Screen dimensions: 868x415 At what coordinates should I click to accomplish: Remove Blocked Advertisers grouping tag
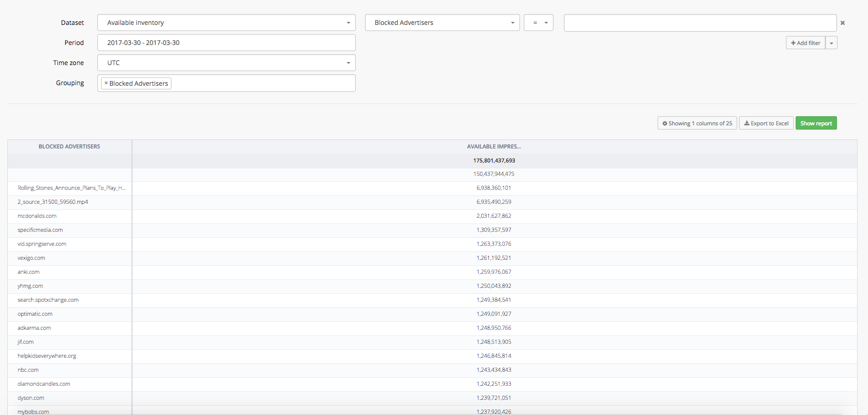(106, 83)
